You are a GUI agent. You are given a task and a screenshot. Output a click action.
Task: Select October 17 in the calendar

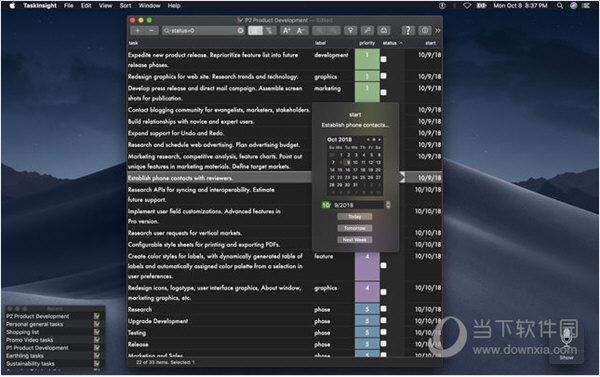coord(355,170)
